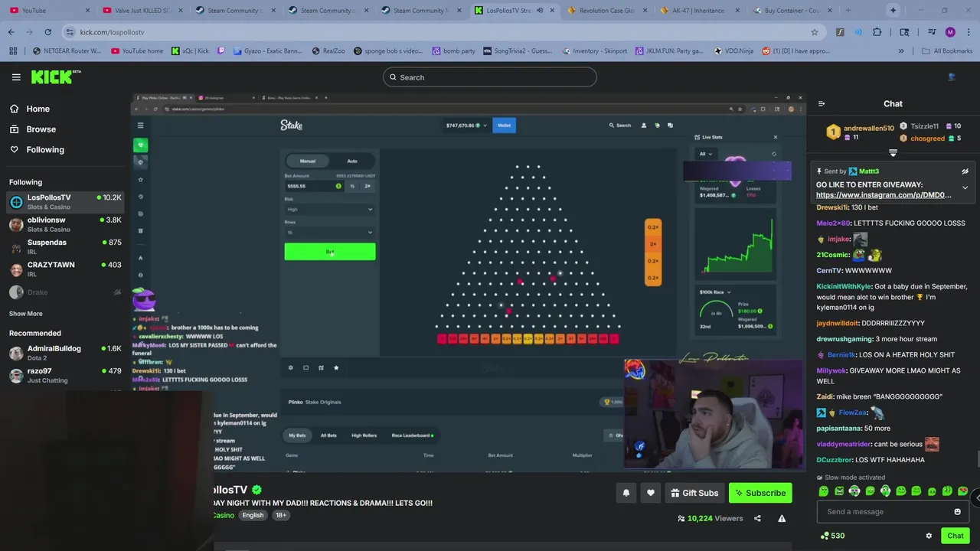Bookmark this page with star icon
Screen dimensions: 980x551
pyautogui.click(x=815, y=32)
